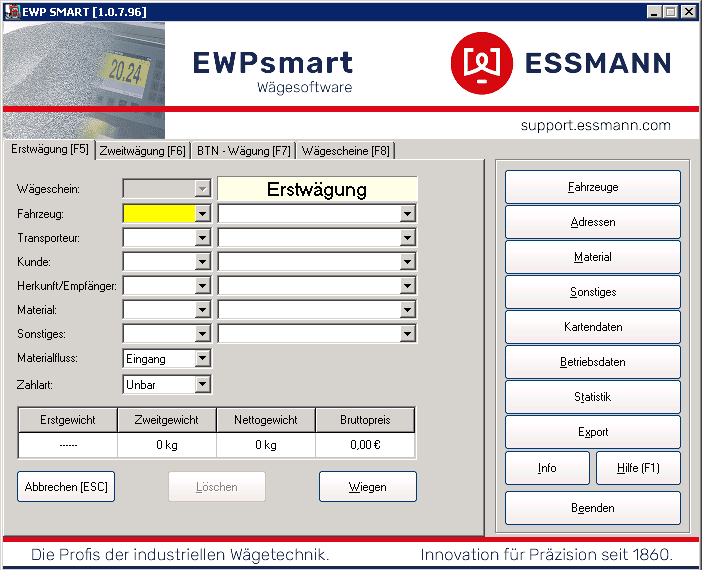Open Hilfe (F1) help button
702x570 pixels.
click(638, 468)
